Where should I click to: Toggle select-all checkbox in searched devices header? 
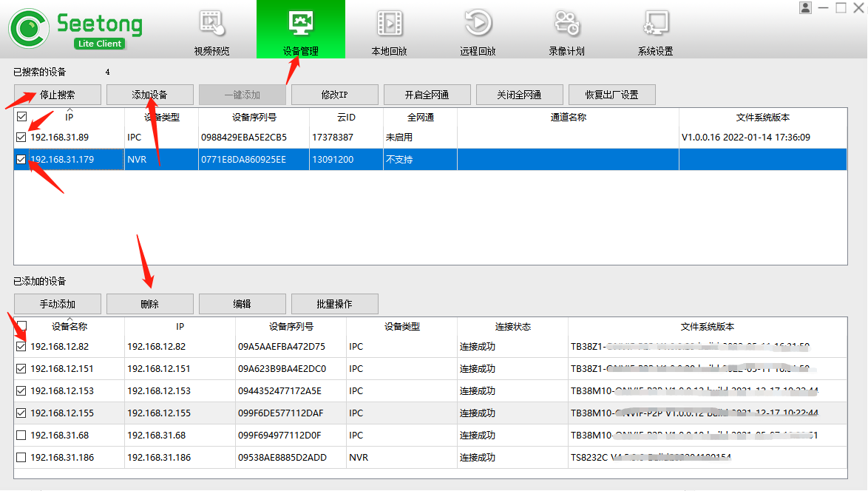(21, 117)
